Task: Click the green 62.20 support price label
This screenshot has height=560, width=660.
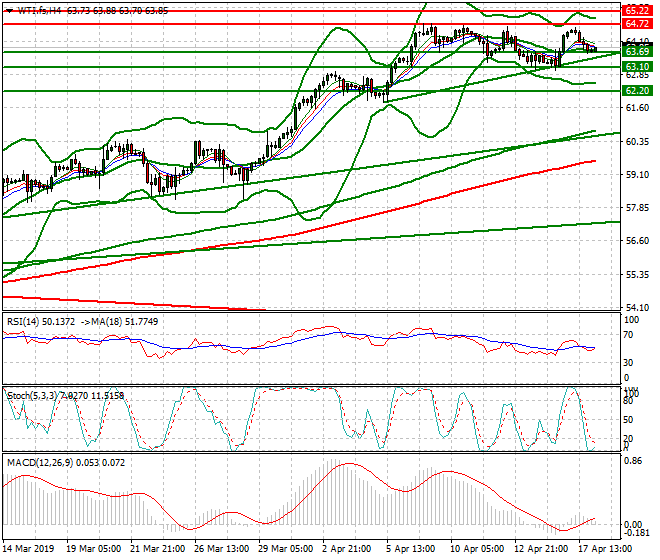Action: [x=637, y=91]
